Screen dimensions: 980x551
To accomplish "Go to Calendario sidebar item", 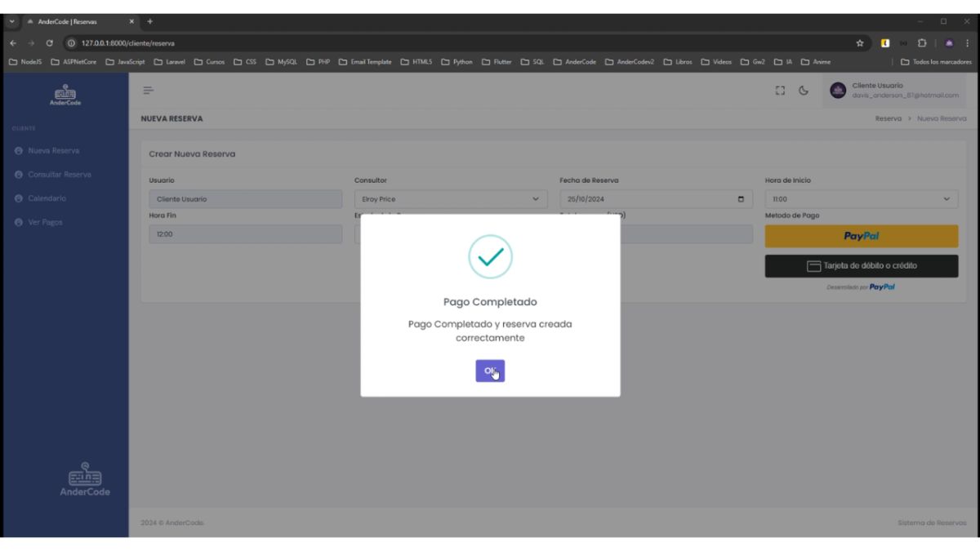I will pos(47,198).
